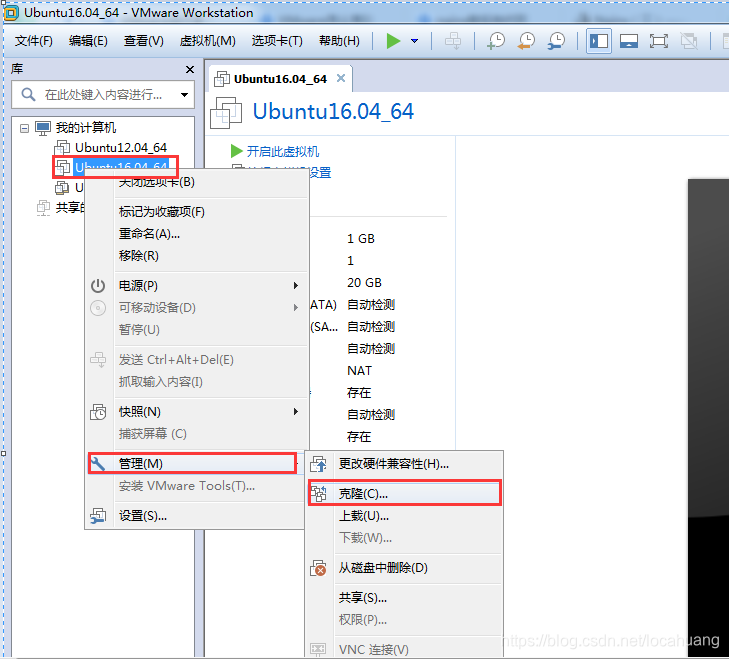
Task: Click the library search magnifier icon
Action: (x=28, y=95)
